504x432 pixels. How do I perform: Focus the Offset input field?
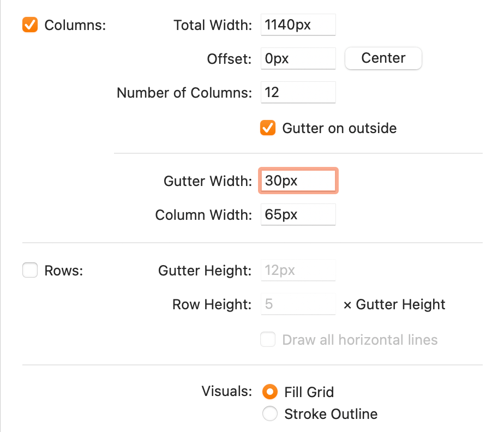[x=298, y=58]
